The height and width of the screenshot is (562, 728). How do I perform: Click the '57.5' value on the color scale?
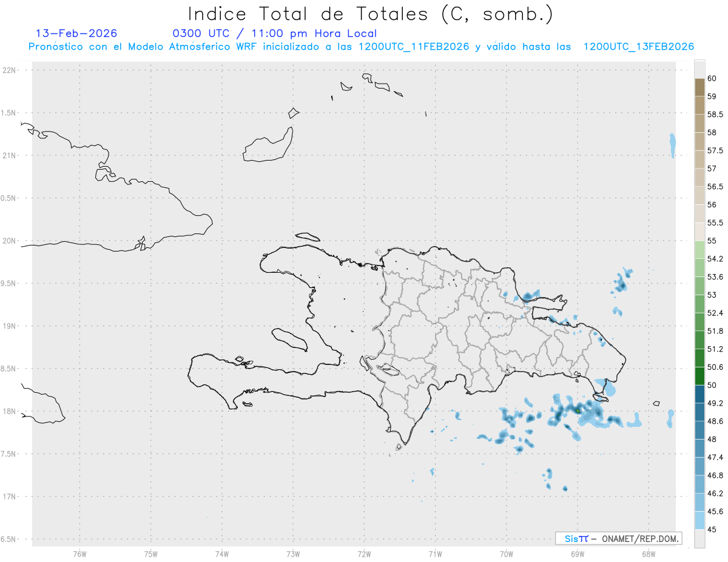click(716, 150)
